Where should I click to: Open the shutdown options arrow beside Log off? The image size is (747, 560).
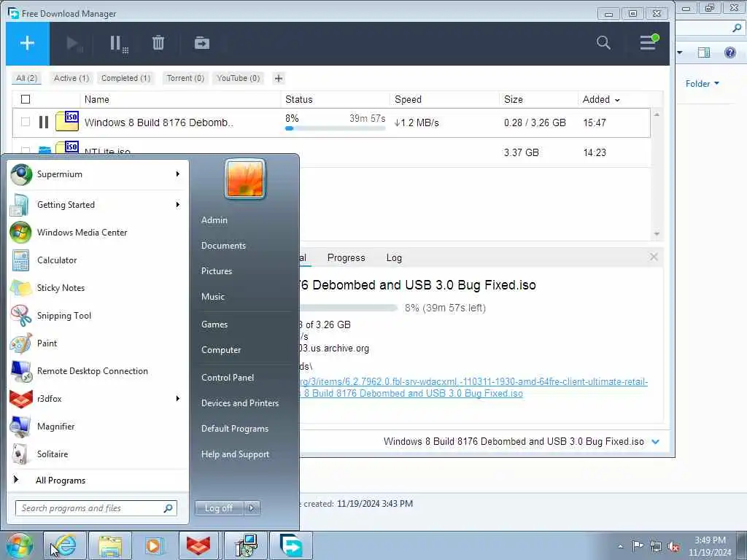point(252,508)
